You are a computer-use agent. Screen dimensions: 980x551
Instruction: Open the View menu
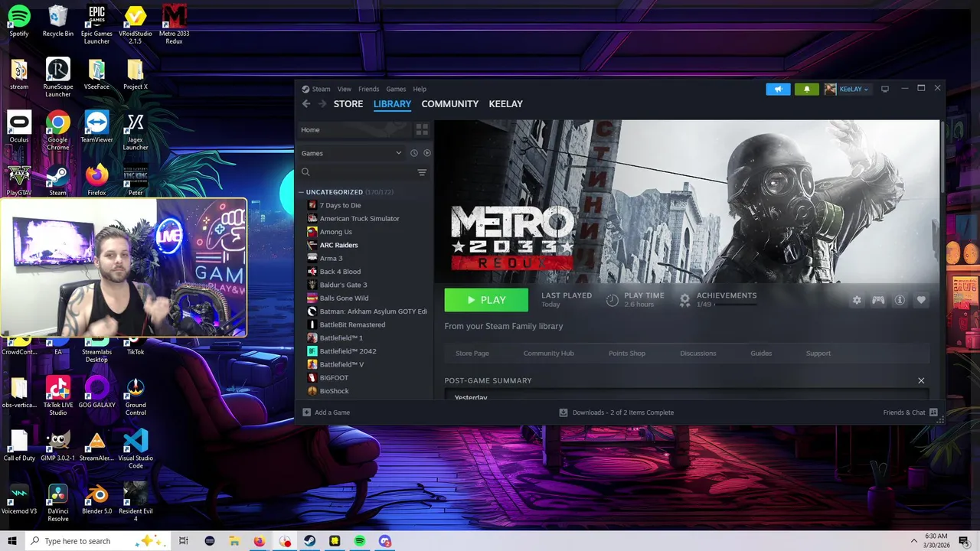point(345,89)
